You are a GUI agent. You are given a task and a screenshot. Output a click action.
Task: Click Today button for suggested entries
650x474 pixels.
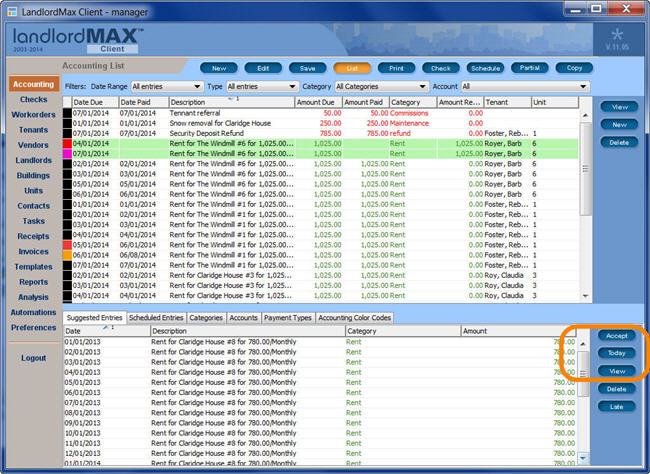(x=617, y=353)
